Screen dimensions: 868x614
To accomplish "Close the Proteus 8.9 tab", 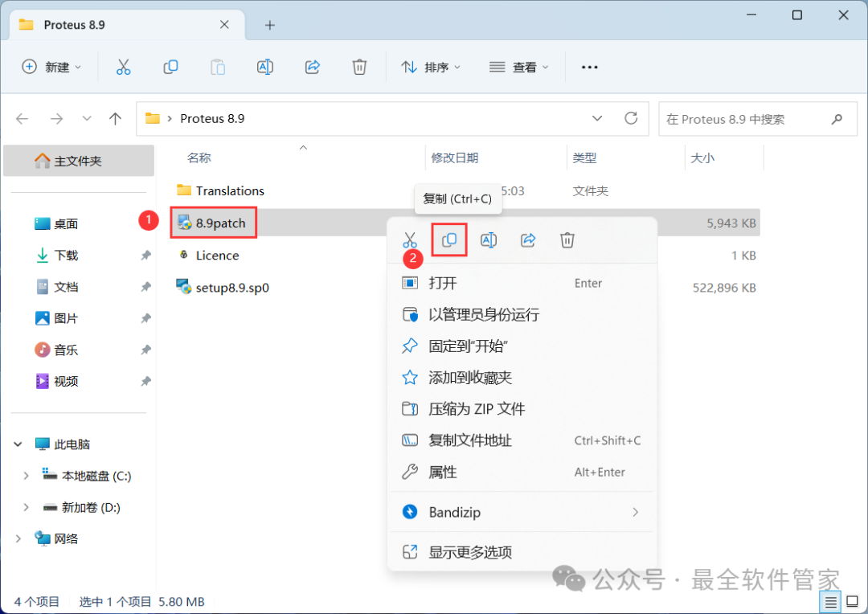I will [x=224, y=24].
